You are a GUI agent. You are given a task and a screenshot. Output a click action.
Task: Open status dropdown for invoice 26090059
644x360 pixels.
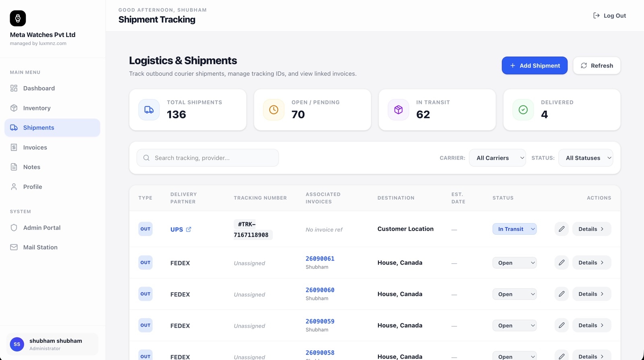point(514,325)
